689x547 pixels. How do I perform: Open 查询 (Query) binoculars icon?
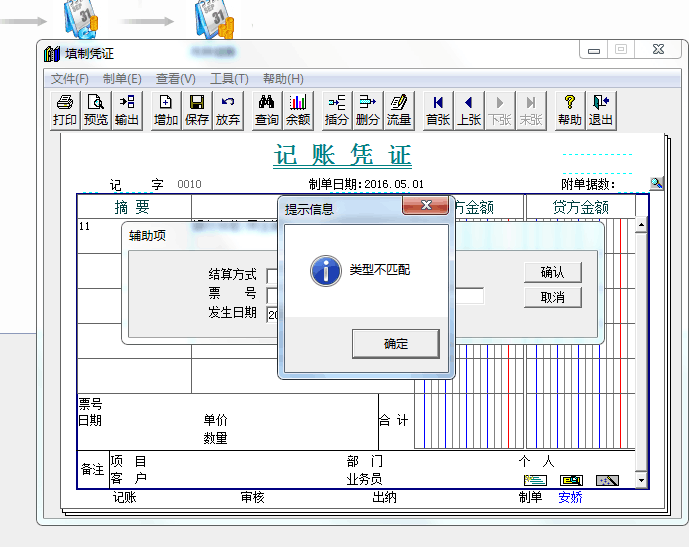tap(267, 110)
